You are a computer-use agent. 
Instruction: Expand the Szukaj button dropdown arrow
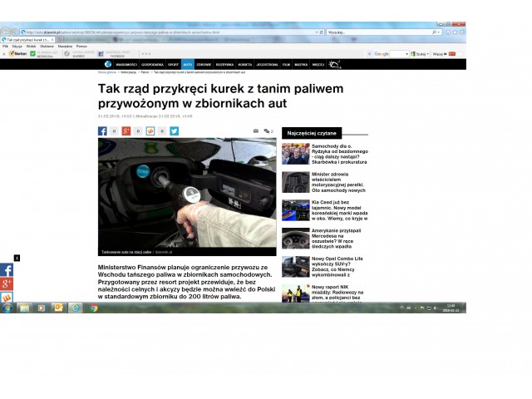point(428,53)
